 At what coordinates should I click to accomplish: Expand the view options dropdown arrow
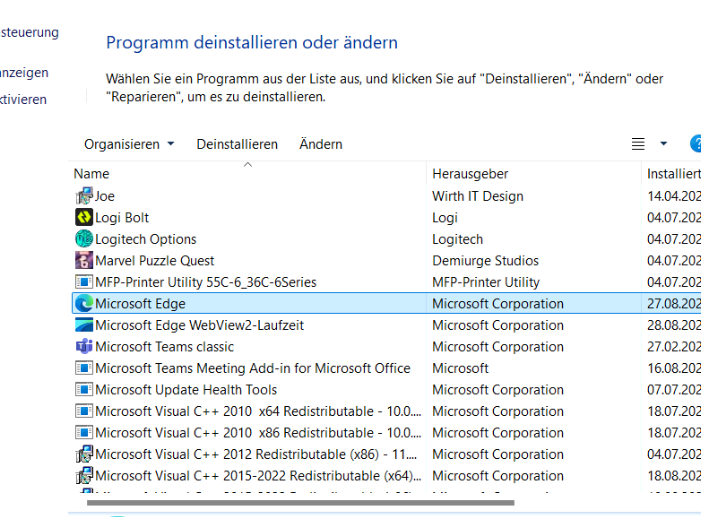663,144
